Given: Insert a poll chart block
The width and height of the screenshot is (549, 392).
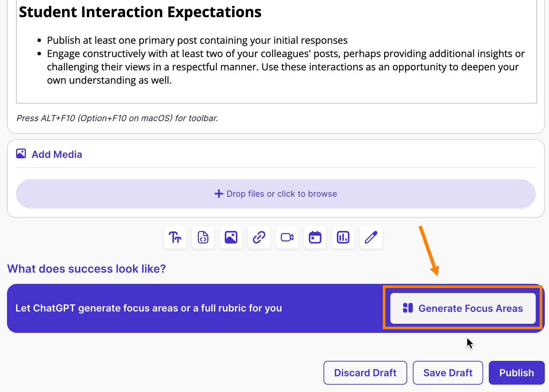Looking at the screenshot, I should [x=343, y=237].
